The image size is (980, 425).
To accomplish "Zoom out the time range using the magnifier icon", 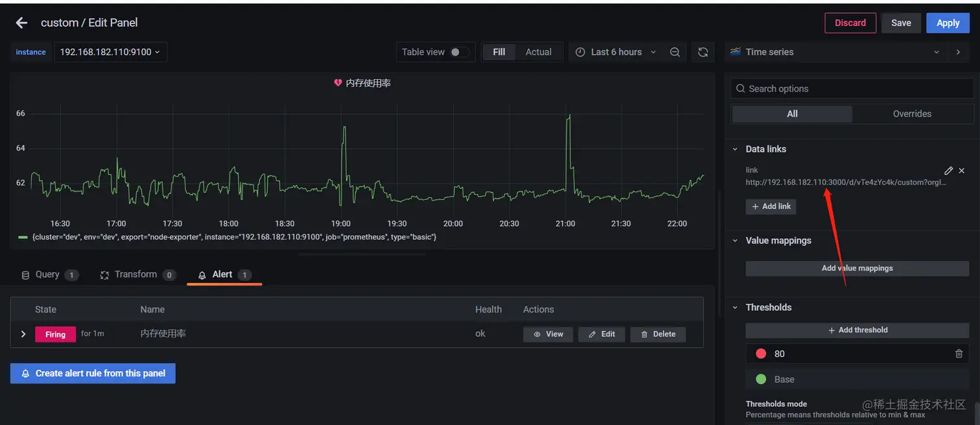I will 675,52.
